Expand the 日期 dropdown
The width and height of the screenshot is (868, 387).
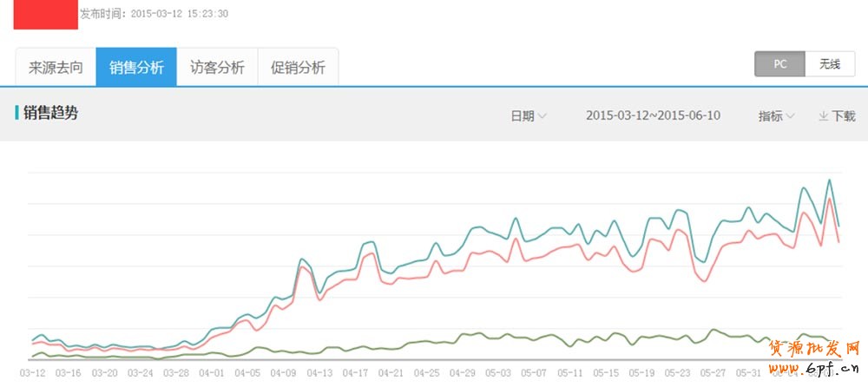528,115
